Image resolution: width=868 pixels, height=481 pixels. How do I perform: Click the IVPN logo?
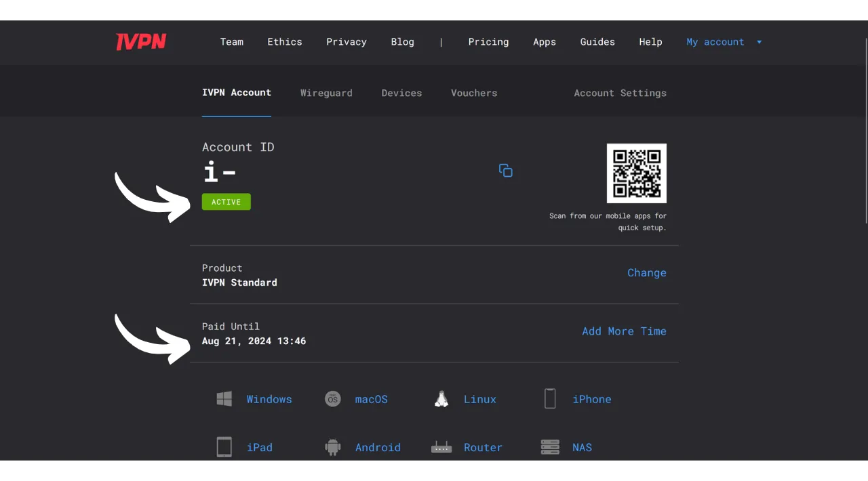tap(141, 42)
